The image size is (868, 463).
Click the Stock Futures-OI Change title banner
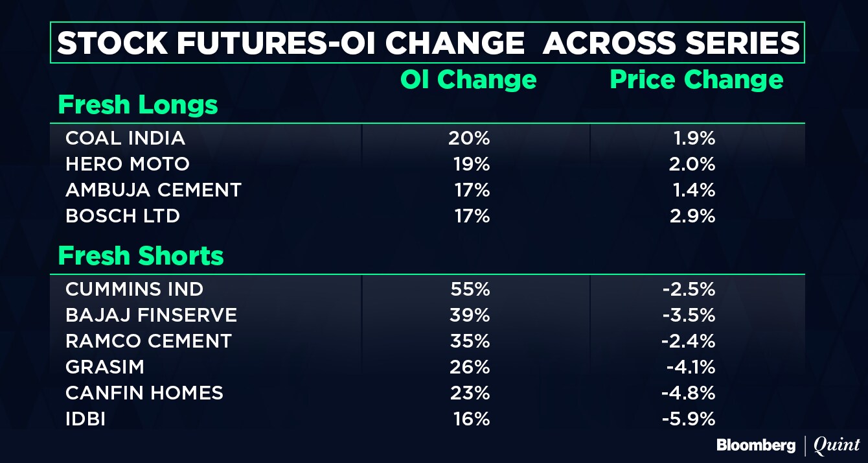coord(428,43)
